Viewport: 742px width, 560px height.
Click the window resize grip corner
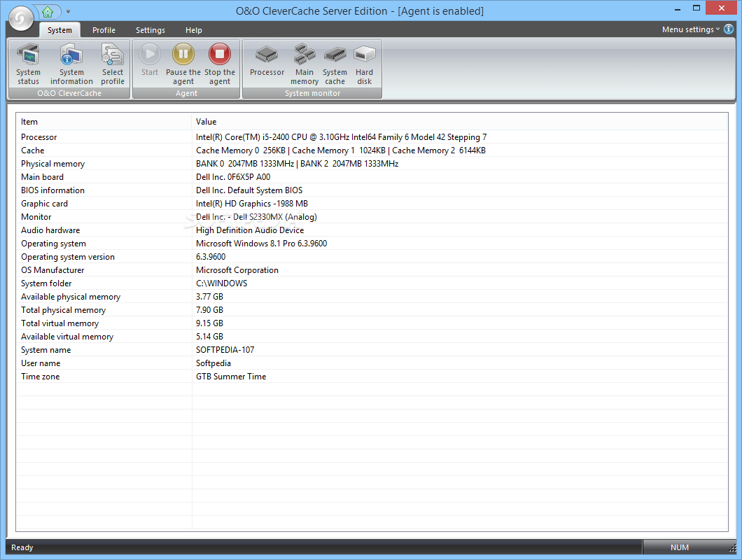(732, 548)
